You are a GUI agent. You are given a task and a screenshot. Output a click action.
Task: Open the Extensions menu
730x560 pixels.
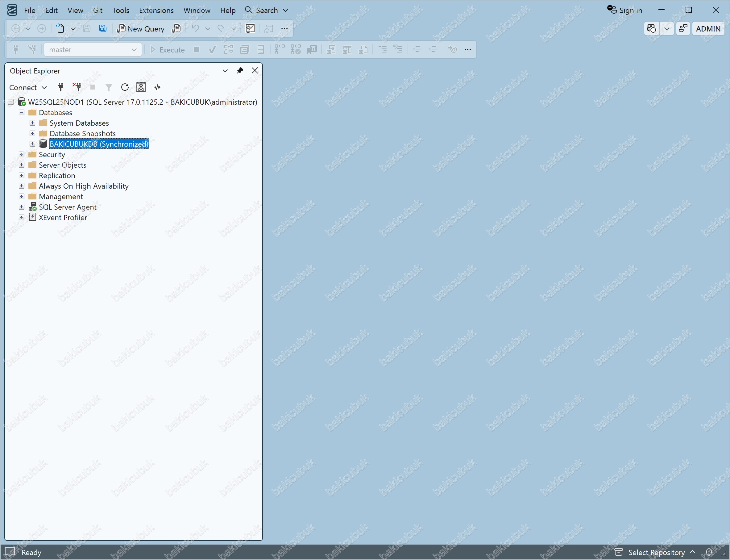156,10
